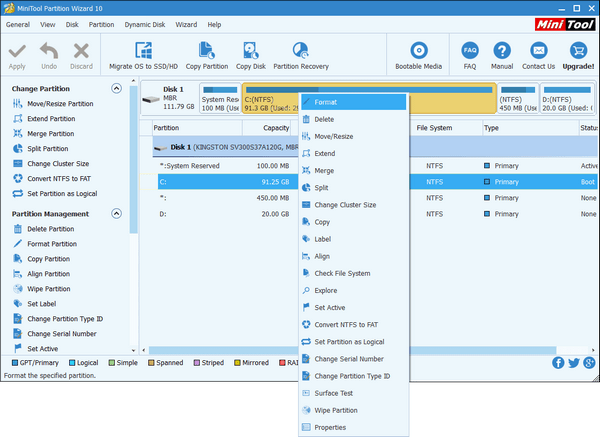Click Move/Resize Partition in the sidebar

pos(60,104)
